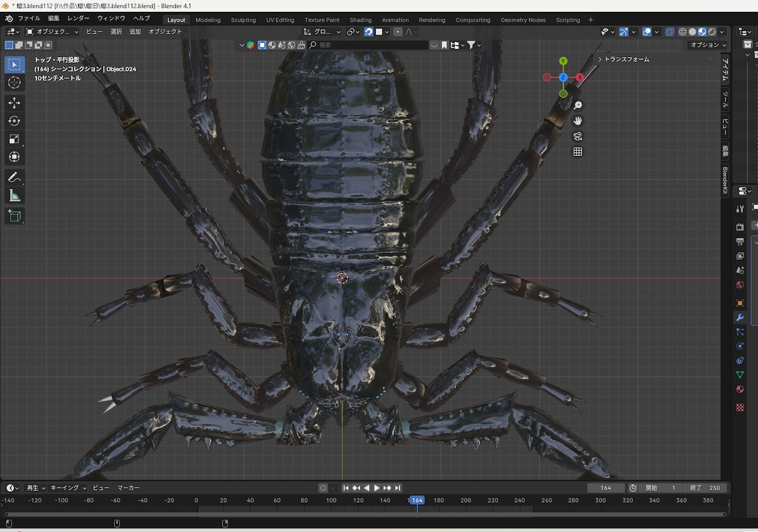Set select mode to new selection
This screenshot has height=532, width=758.
tap(9, 45)
